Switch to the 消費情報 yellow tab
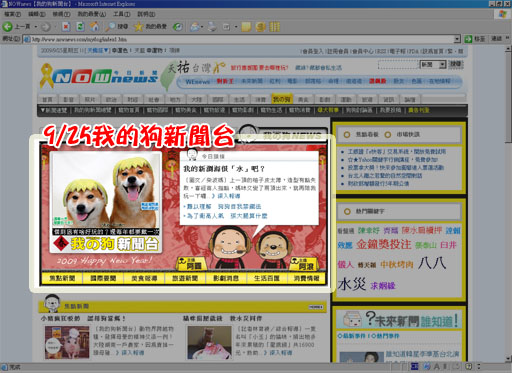 pyautogui.click(x=306, y=278)
